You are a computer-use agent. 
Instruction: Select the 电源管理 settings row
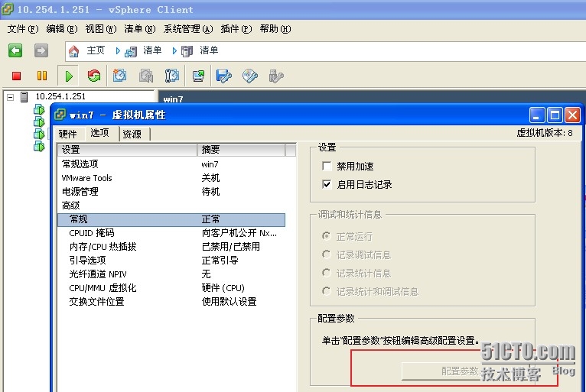click(x=171, y=192)
